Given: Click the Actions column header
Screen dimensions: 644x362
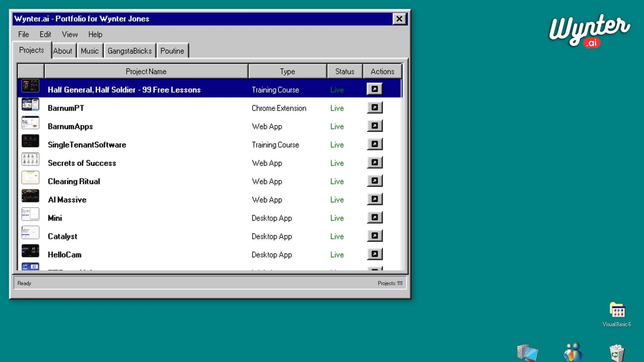Looking at the screenshot, I should point(382,71).
